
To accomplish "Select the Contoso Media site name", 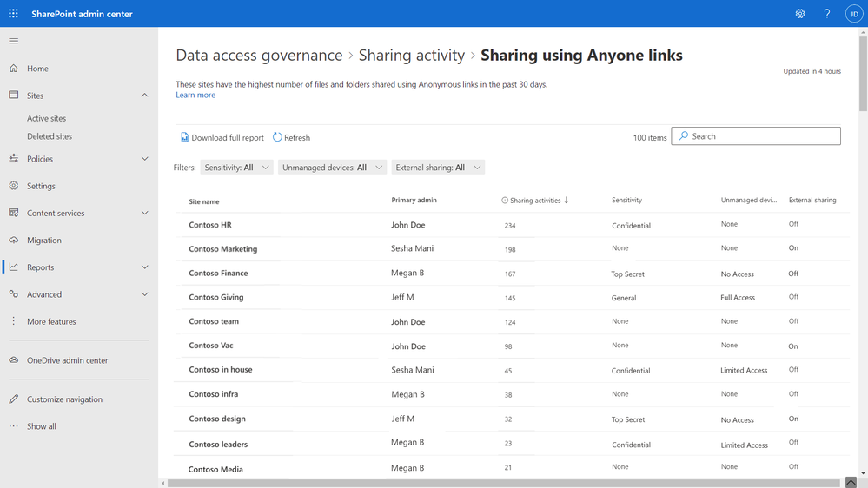I will tap(215, 469).
